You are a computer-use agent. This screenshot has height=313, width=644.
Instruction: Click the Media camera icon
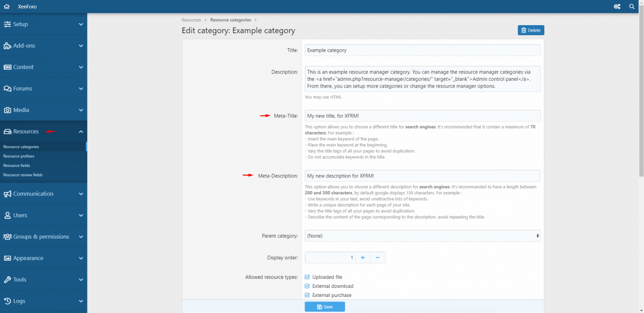(8, 110)
